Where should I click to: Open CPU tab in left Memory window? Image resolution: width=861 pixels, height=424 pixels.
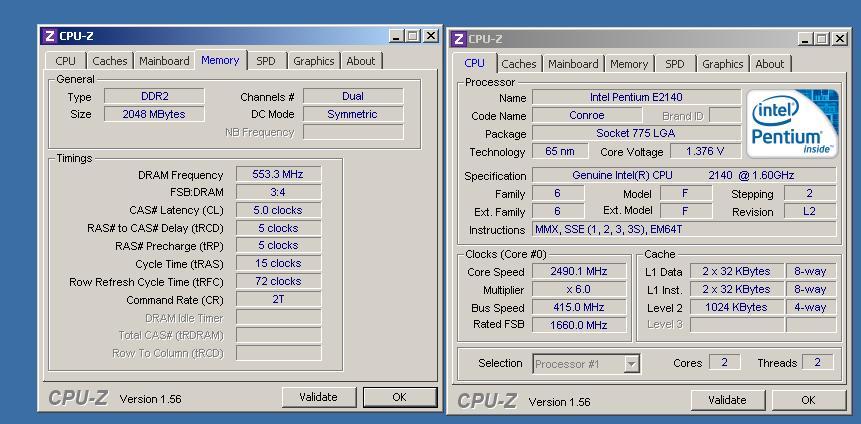point(65,60)
